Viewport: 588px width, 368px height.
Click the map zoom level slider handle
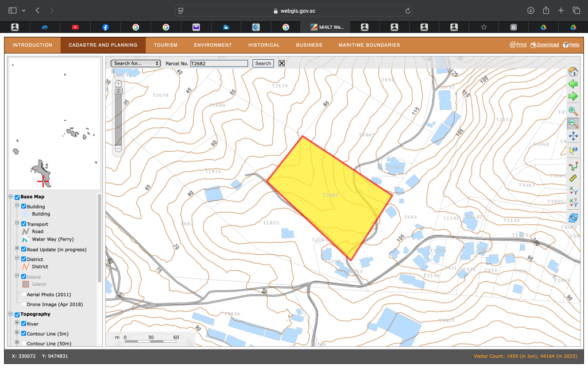pyautogui.click(x=119, y=91)
